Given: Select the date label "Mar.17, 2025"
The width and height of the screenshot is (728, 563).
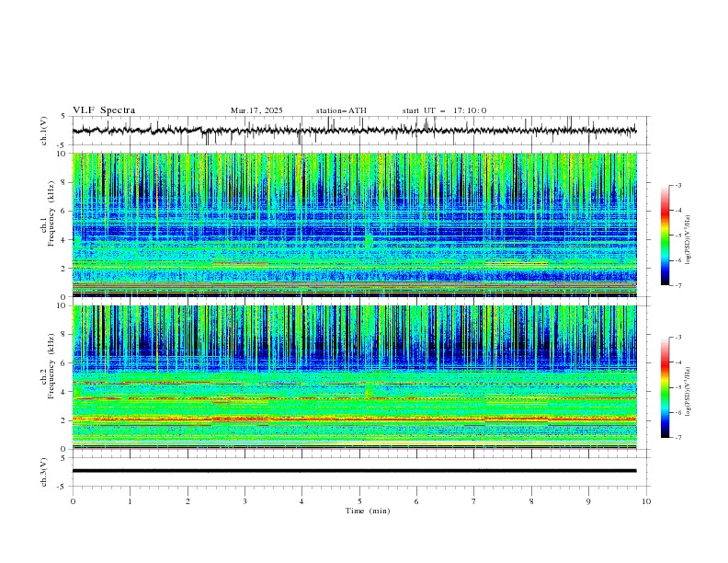Looking at the screenshot, I should 256,110.
